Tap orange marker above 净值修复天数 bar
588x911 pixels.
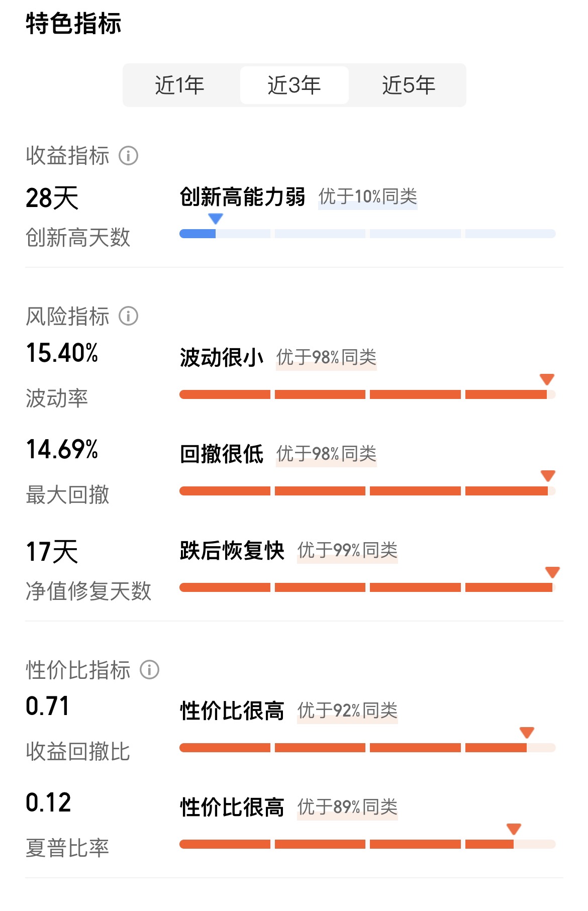(552, 572)
